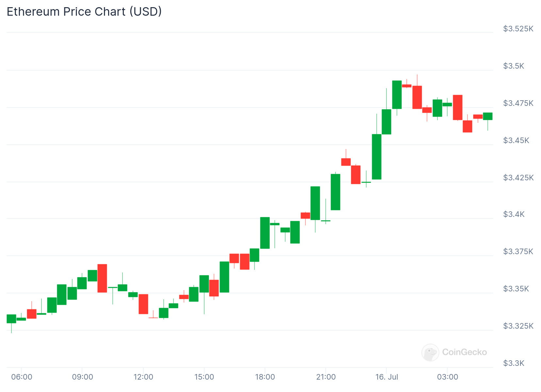The height and width of the screenshot is (392, 541).
Task: Select the $3.3K price axis label
Action: [514, 363]
